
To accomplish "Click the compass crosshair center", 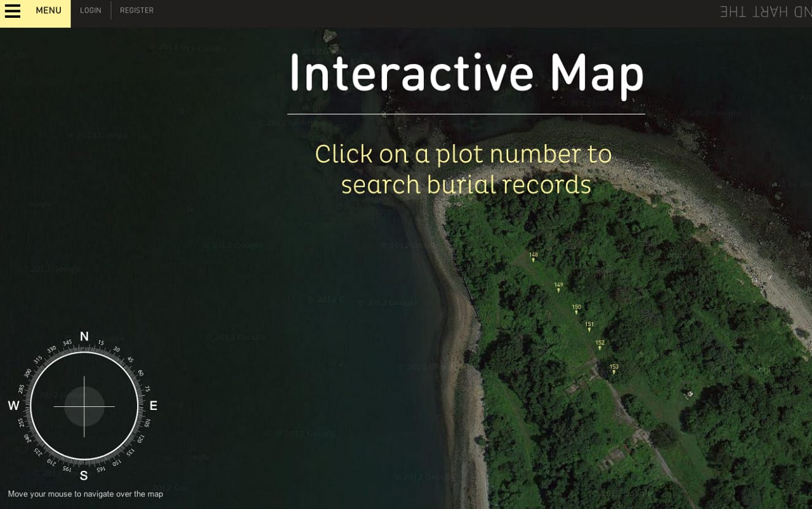I will (x=84, y=407).
